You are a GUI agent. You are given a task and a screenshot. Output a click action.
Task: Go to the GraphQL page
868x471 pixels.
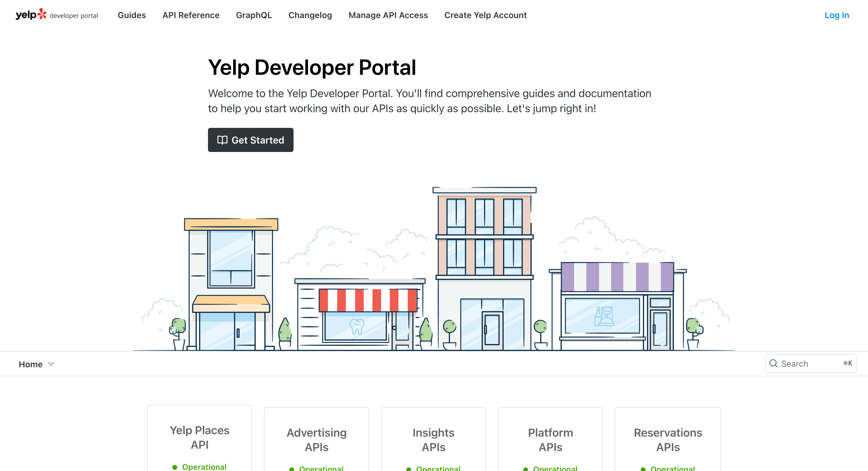[x=254, y=15]
